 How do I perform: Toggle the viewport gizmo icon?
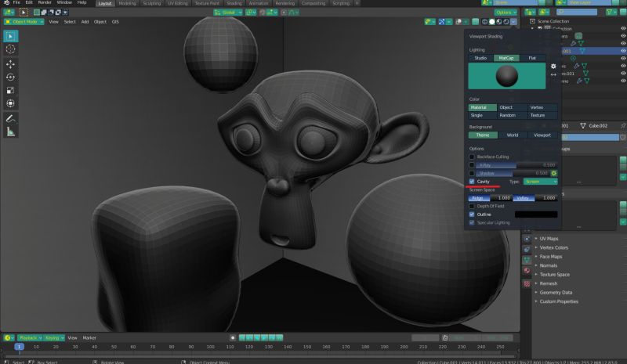pyautogui.click(x=441, y=22)
